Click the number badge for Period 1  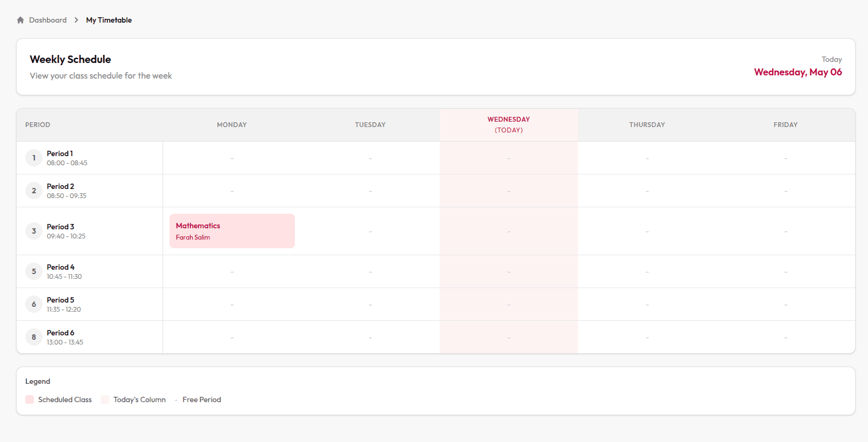click(x=34, y=158)
